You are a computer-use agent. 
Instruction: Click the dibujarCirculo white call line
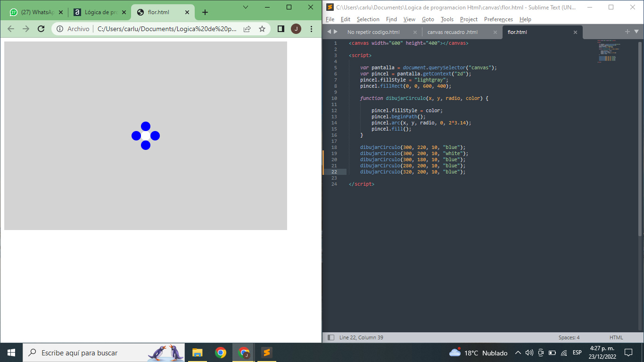click(414, 153)
